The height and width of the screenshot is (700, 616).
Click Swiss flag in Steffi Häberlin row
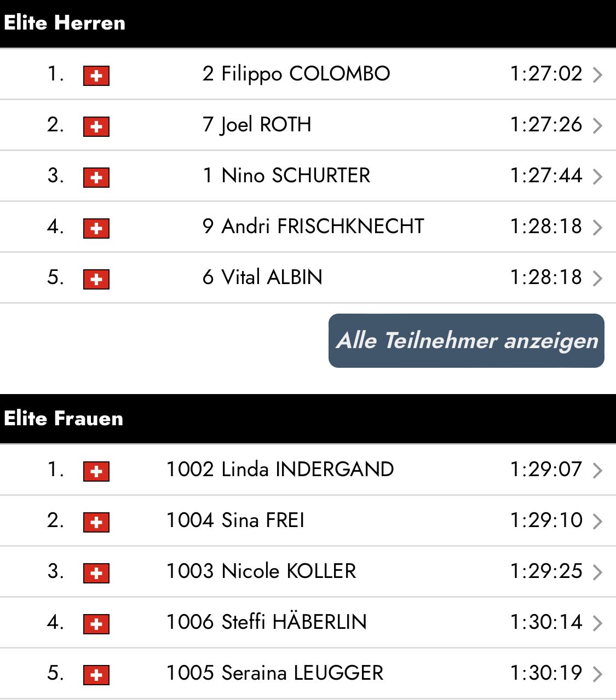pyautogui.click(x=96, y=624)
